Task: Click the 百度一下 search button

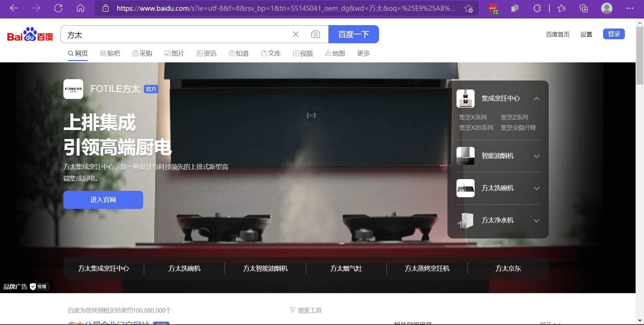Action: tap(354, 34)
